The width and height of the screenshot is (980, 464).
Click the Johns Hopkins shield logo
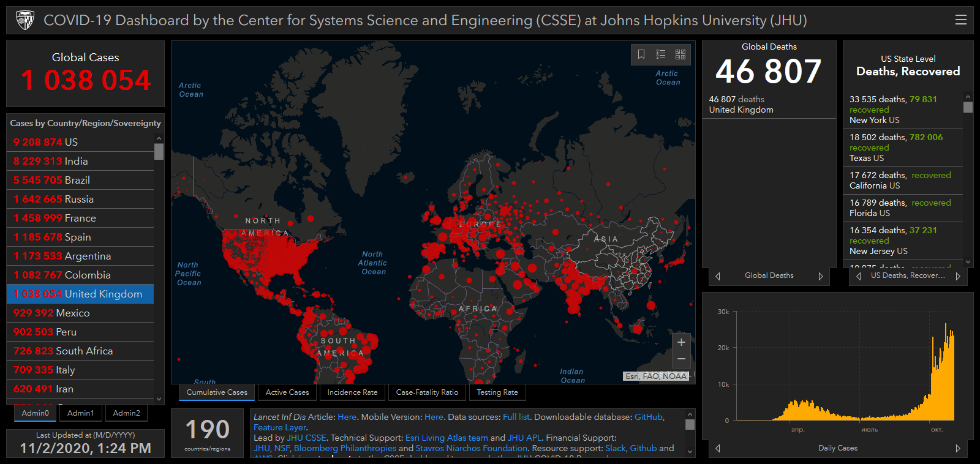click(x=25, y=20)
